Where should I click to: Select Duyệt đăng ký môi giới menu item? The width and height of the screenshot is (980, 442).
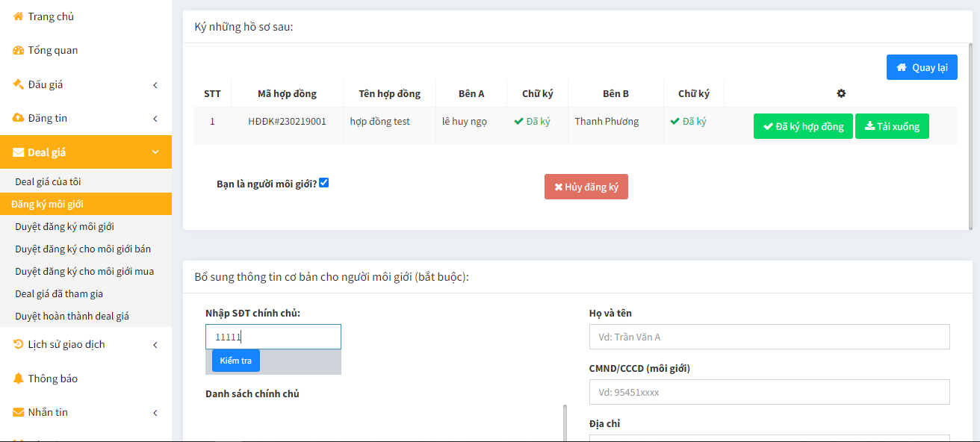(64, 226)
